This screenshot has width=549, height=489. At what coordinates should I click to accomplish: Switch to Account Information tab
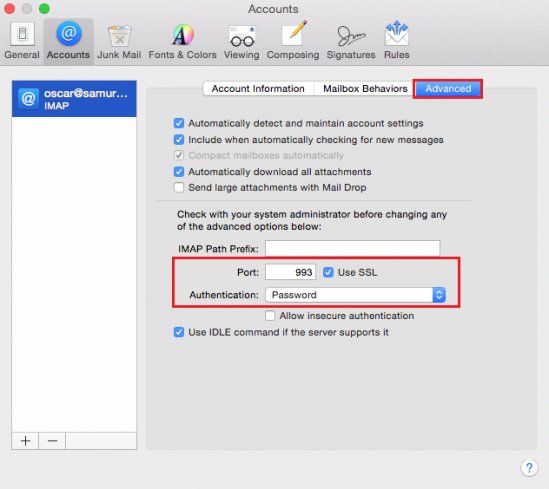pyautogui.click(x=258, y=89)
